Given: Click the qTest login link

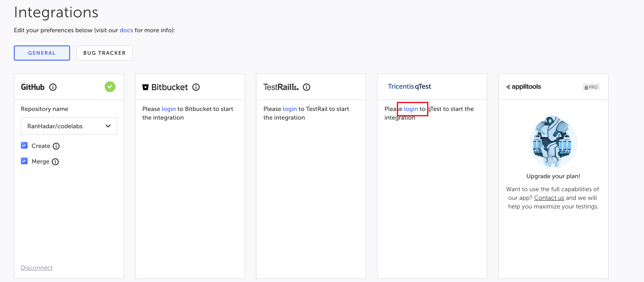Looking at the screenshot, I should (x=411, y=109).
